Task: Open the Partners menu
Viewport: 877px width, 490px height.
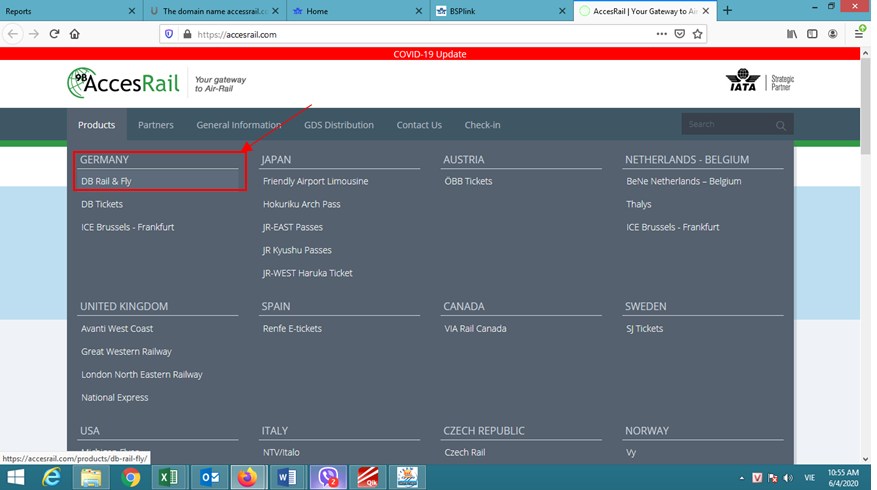Action: 155,125
